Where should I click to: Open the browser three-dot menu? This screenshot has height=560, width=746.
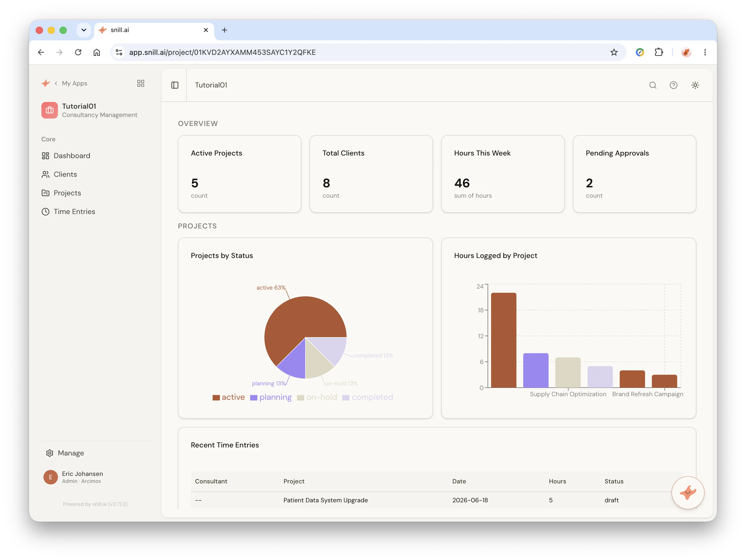point(705,52)
